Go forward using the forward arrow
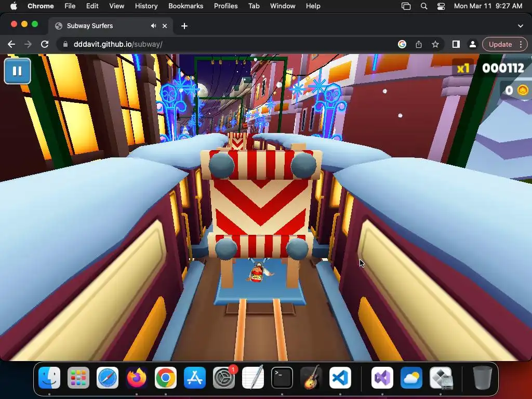Viewport: 532px width, 399px height. tap(28, 45)
